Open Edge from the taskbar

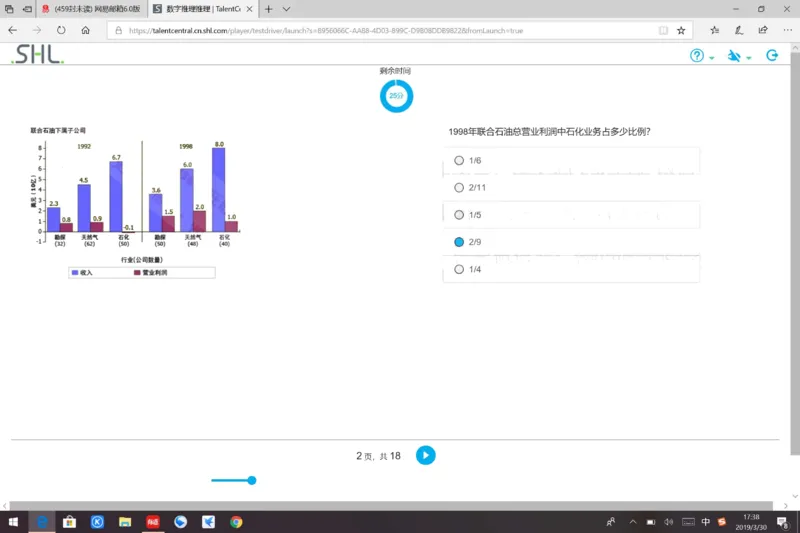tap(42, 522)
